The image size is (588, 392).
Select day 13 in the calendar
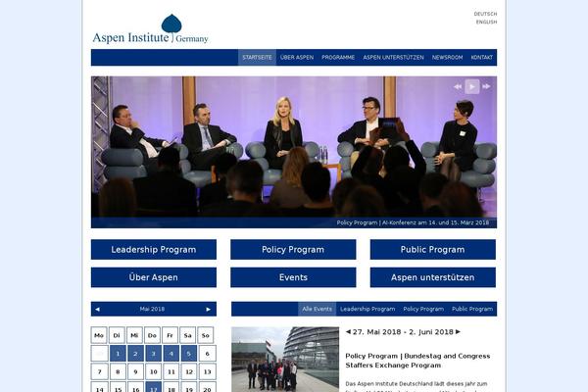[207, 371]
